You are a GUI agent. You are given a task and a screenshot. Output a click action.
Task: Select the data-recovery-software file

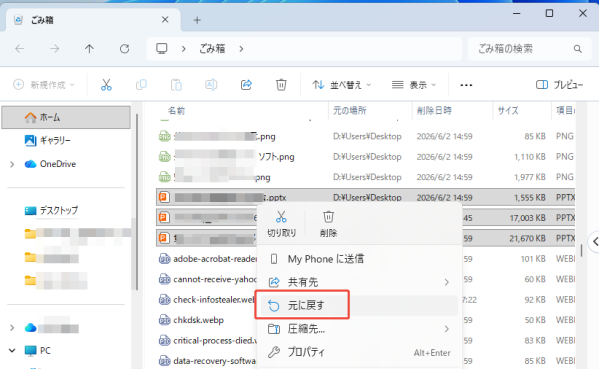(214, 361)
